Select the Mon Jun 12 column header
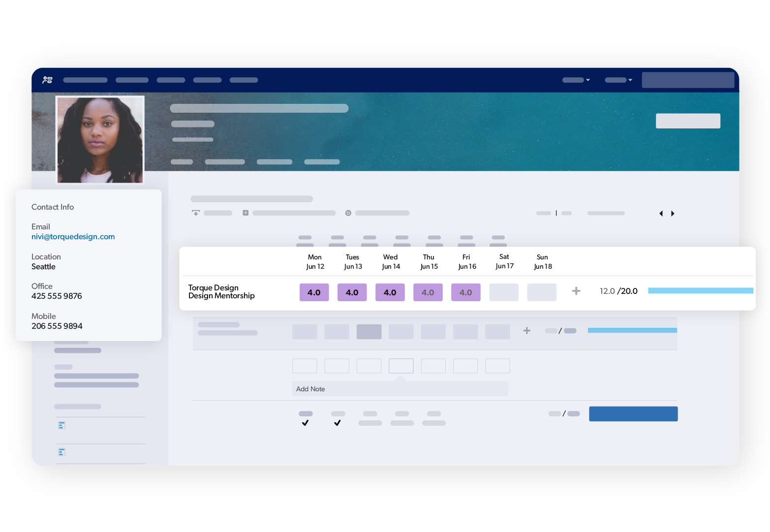The height and width of the screenshot is (532, 770). pos(315,261)
